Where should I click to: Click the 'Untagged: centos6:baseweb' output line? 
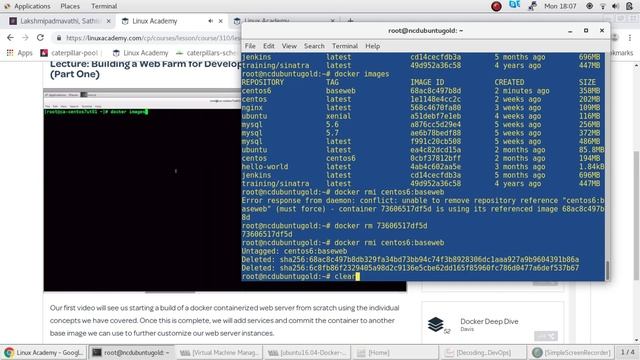[x=294, y=251]
